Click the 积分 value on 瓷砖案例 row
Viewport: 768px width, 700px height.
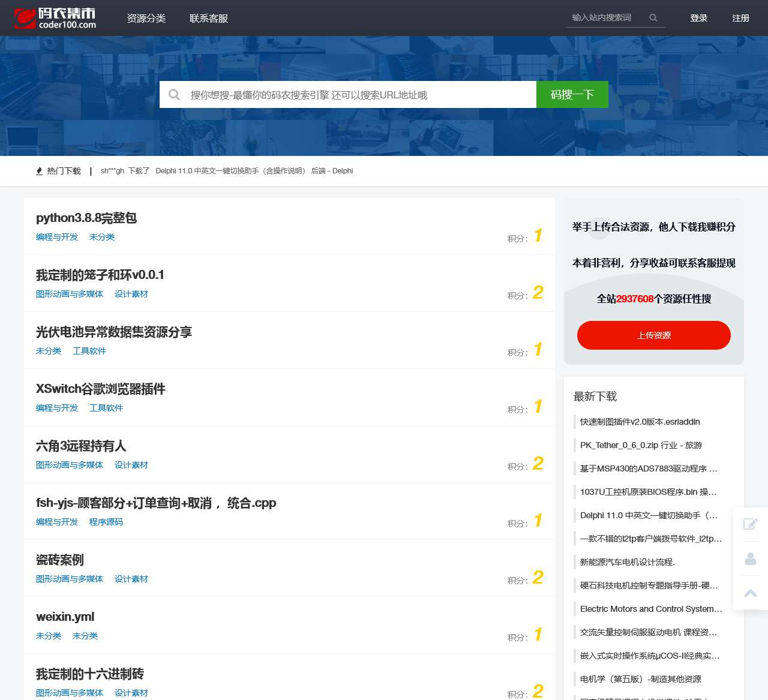coord(538,578)
